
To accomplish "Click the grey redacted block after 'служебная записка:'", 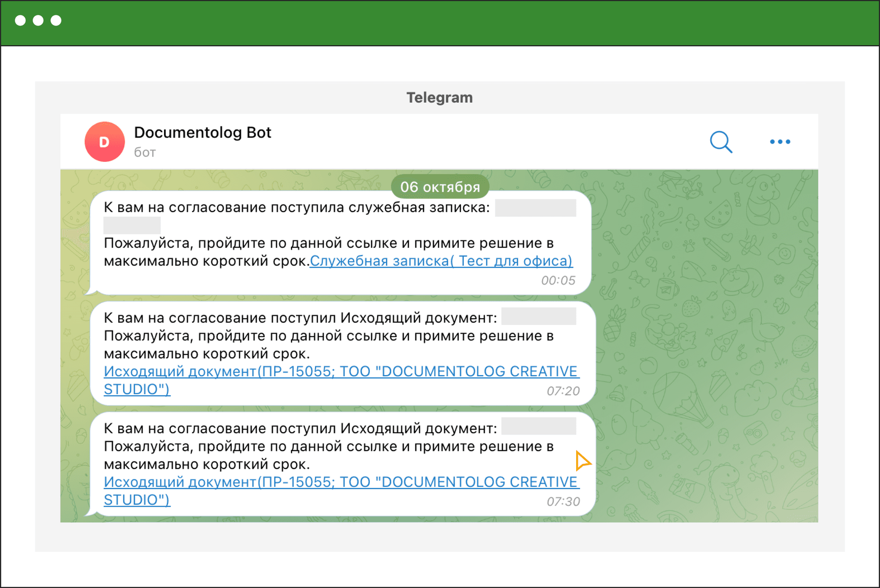I will point(535,208).
